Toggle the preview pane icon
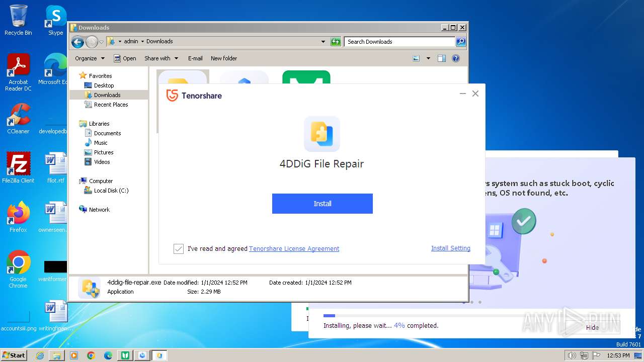Screen dimensions: 644x362 coord(442,58)
